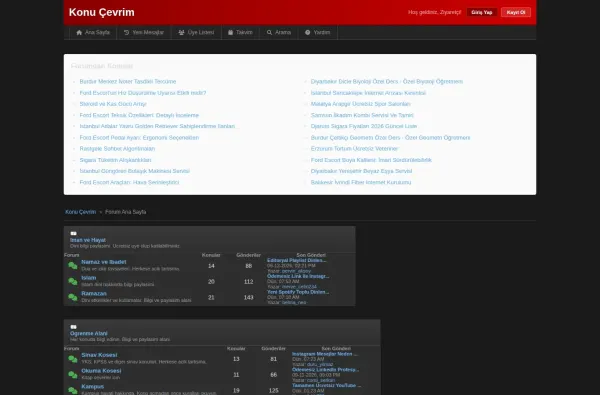Open Burdur Çeltikçi Geometri Özel Ders topic
600x395 pixels.
(390, 137)
